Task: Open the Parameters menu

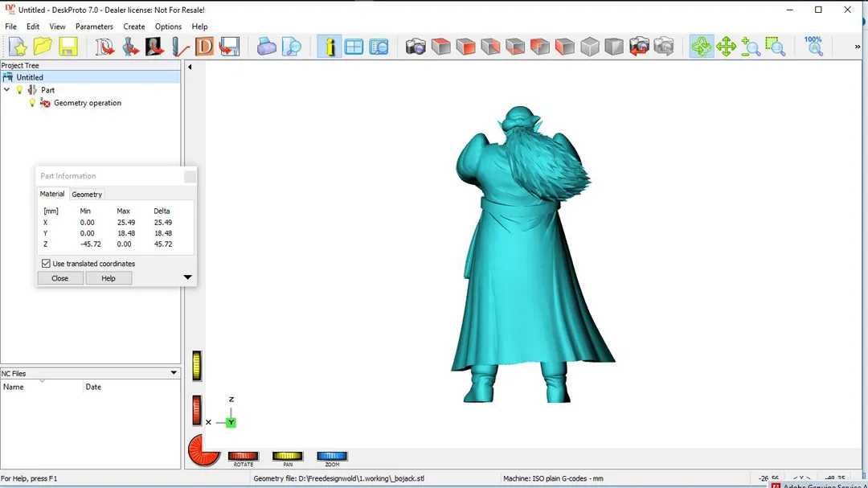Action: (x=94, y=27)
